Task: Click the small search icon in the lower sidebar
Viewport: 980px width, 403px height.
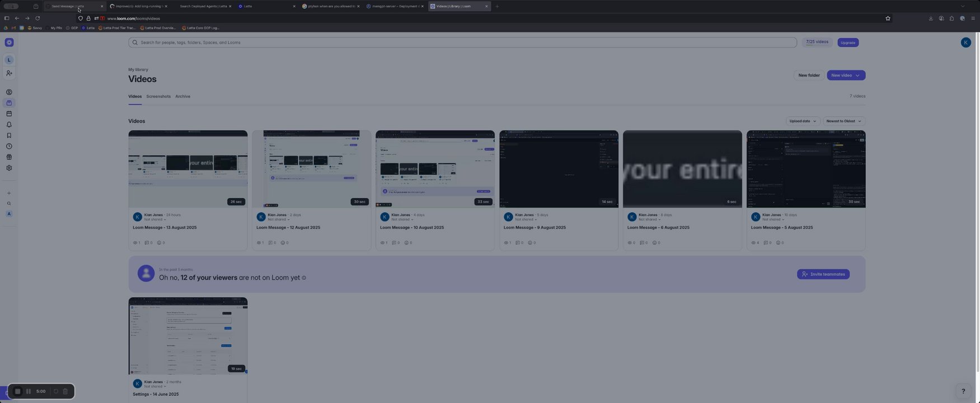Action: click(x=9, y=204)
